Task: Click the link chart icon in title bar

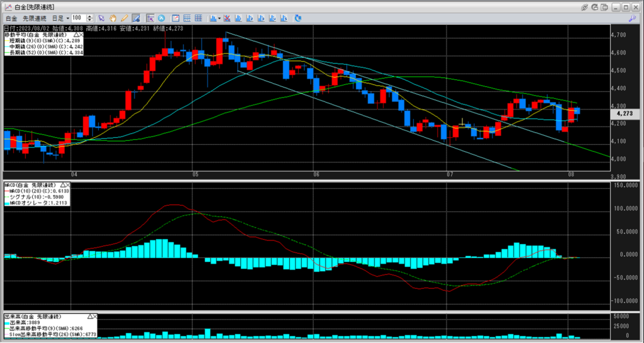Action: tap(585, 7)
